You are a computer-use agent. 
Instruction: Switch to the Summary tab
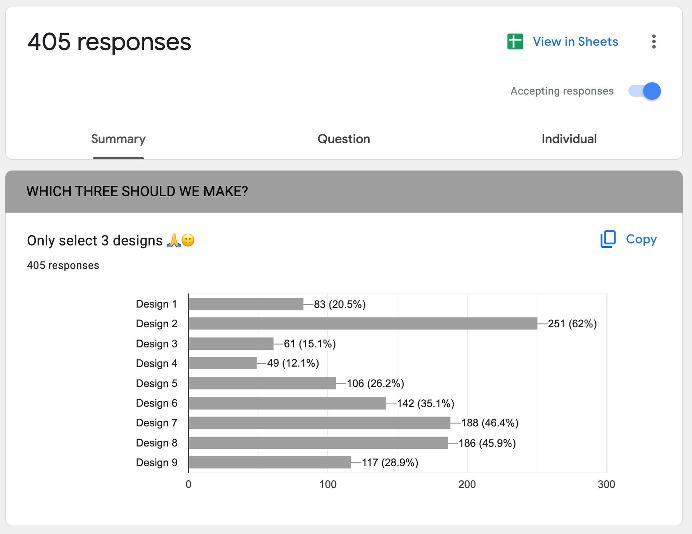coord(118,139)
